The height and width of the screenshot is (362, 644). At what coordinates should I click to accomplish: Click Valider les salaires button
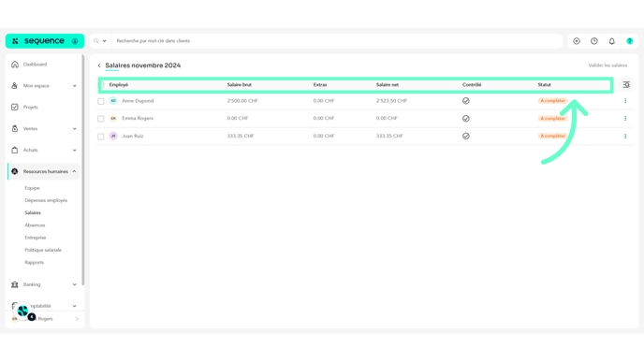pos(607,65)
